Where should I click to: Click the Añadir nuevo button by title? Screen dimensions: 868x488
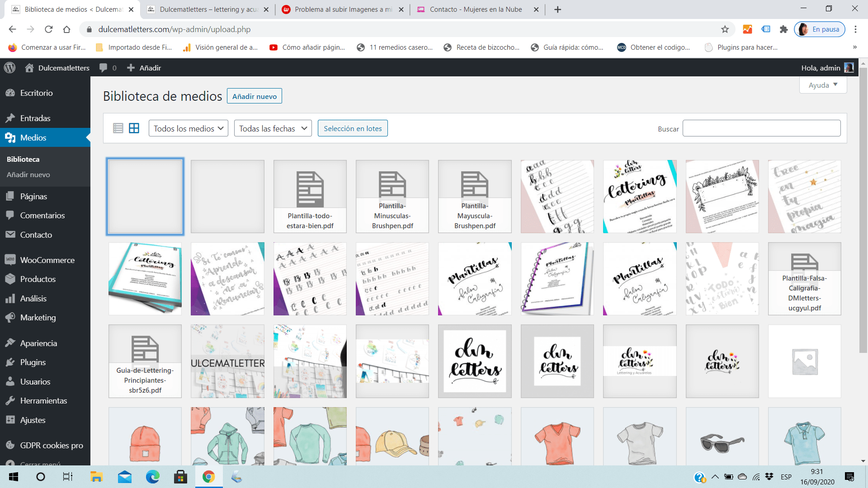click(x=255, y=96)
